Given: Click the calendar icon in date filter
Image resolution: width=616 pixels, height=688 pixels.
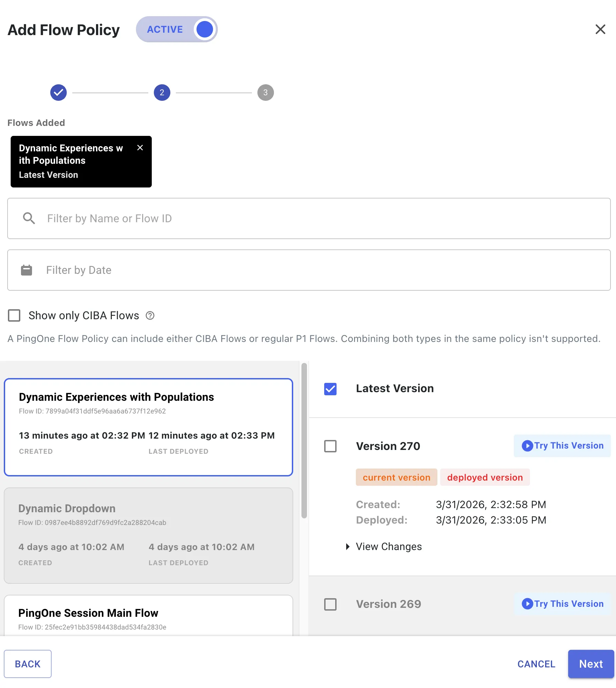Looking at the screenshot, I should [x=26, y=270].
